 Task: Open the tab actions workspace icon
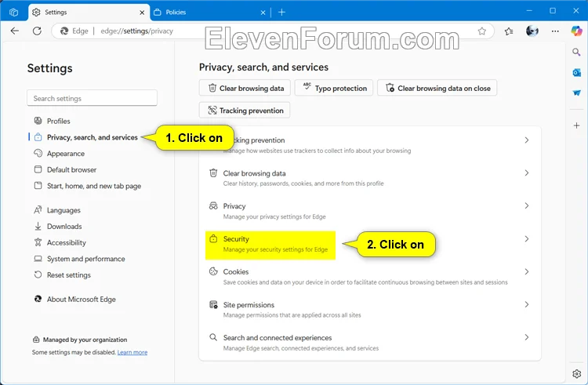click(x=14, y=13)
